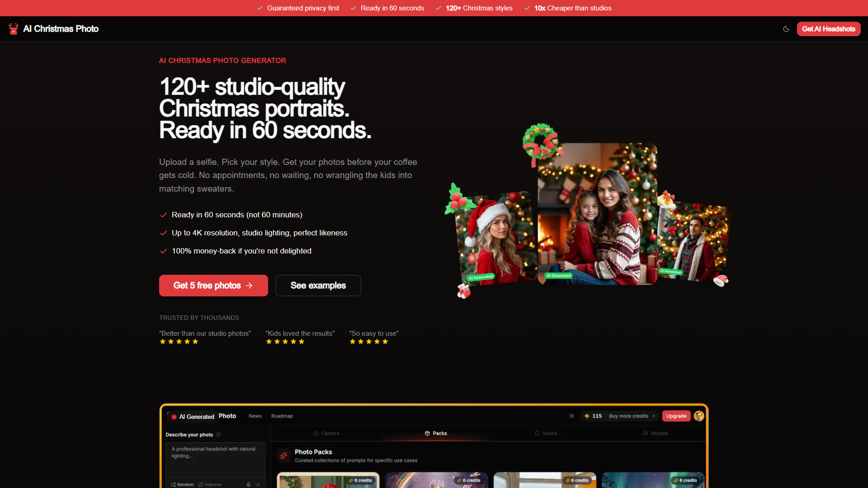Viewport: 868px width, 488px height.
Task: Toggle light theme sun icon in app preview
Action: (x=572, y=416)
